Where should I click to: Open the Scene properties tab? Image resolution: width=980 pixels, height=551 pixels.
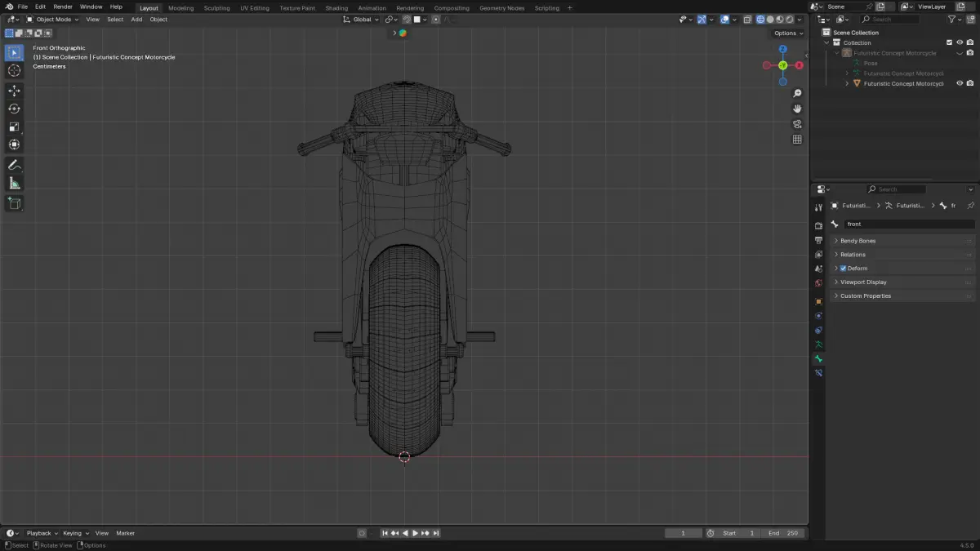point(818,269)
